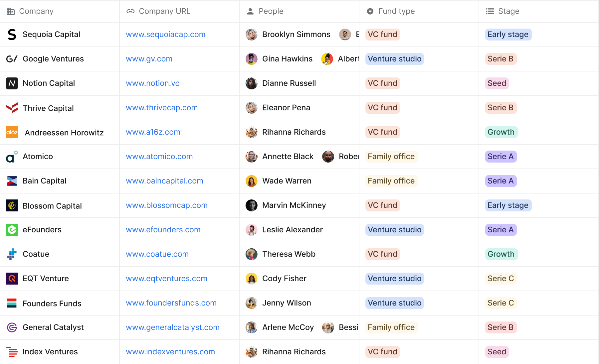Follow the www.a16z.com link

tap(153, 132)
